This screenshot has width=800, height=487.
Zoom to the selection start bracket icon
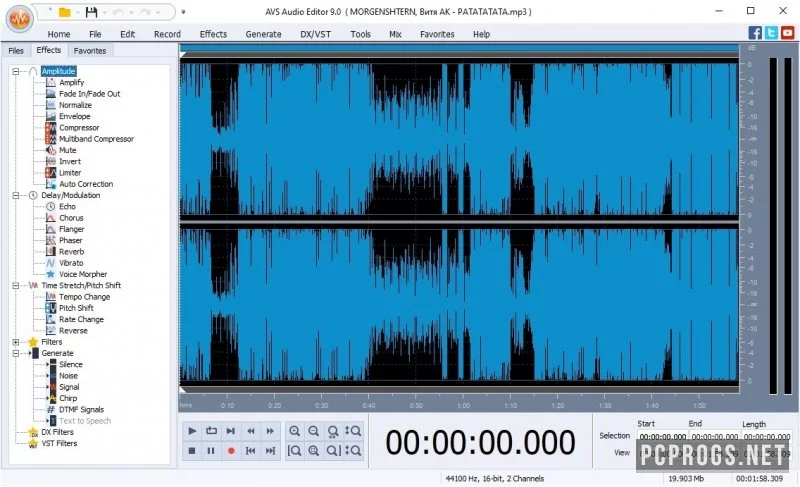[294, 451]
